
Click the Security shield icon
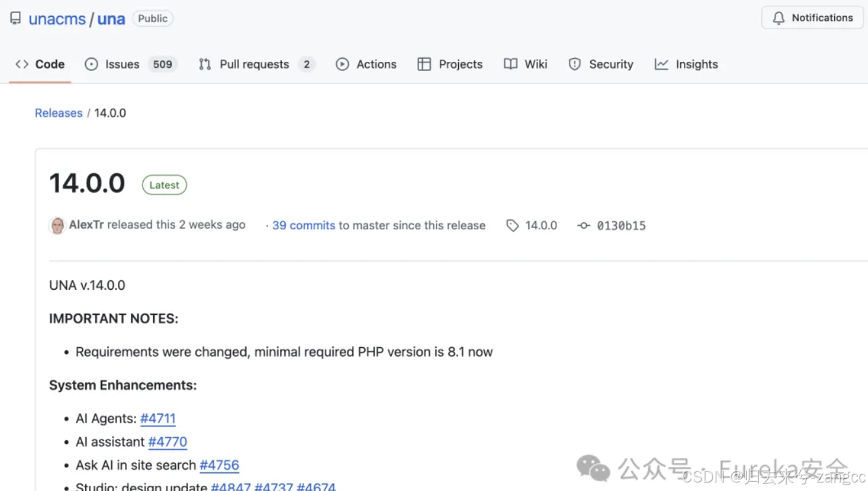tap(575, 64)
